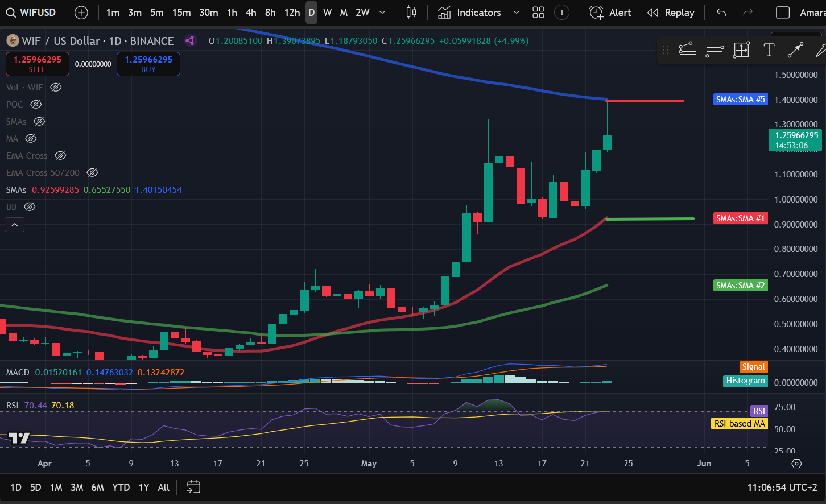Open the layout setup square icon

coord(783,13)
